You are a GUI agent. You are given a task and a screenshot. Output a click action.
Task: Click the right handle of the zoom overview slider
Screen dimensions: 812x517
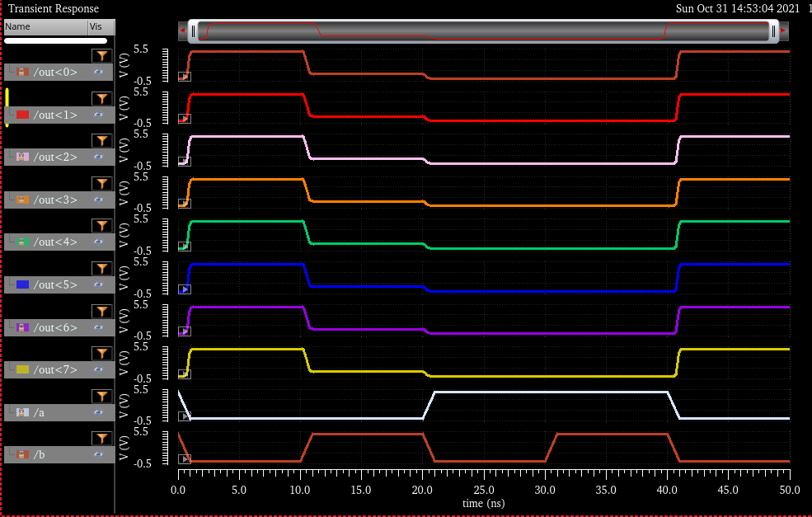tap(774, 31)
